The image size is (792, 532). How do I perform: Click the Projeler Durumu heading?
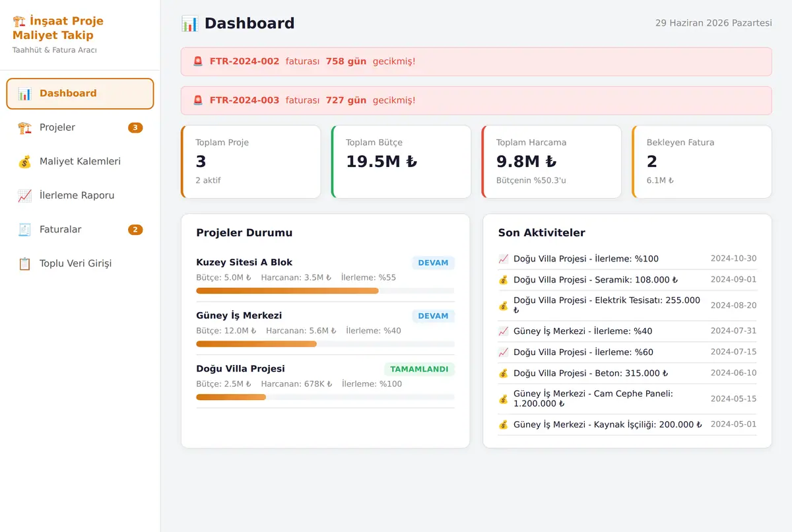[x=244, y=233]
